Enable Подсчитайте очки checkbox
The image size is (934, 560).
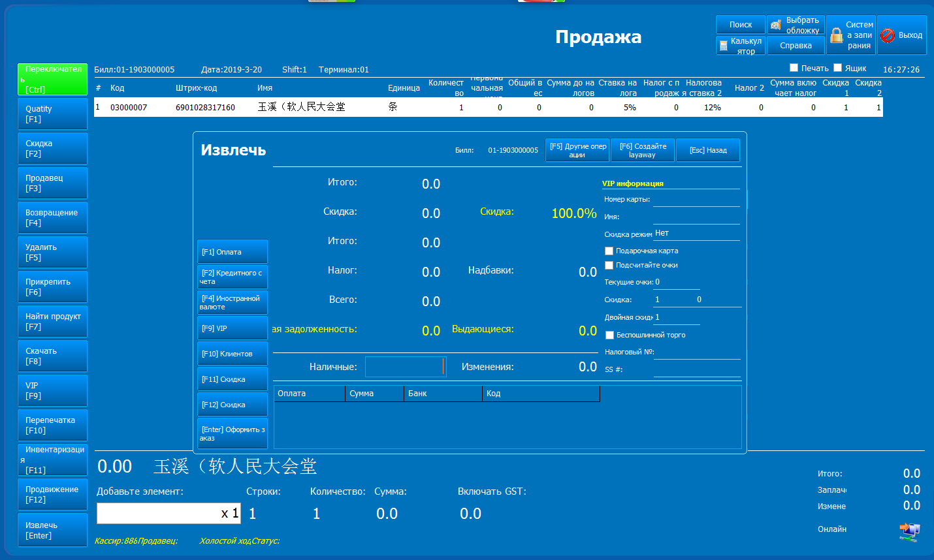[609, 265]
